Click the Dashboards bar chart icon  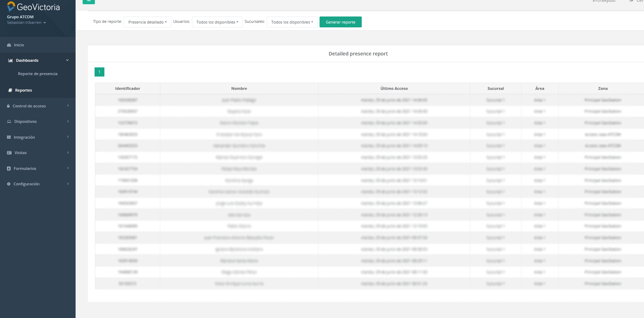pos(11,61)
